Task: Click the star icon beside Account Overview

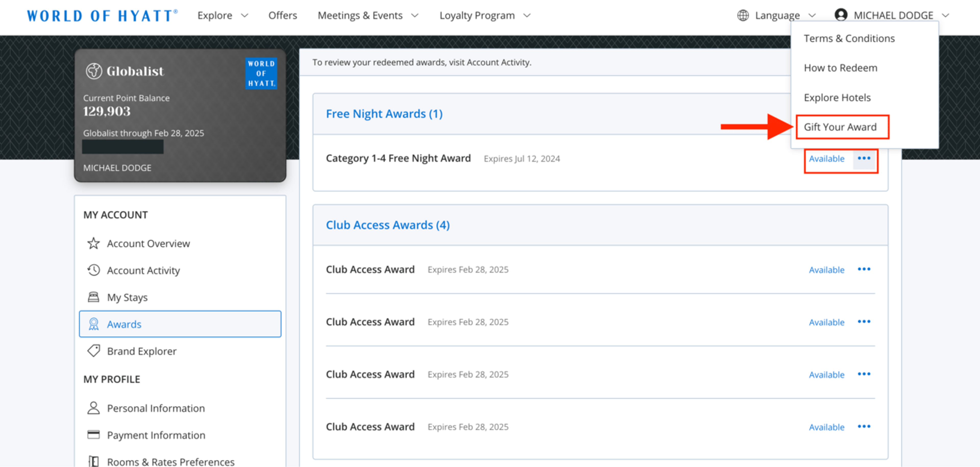Action: (93, 243)
